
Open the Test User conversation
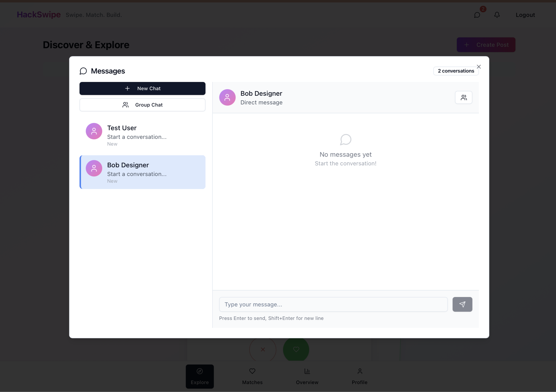tap(142, 135)
